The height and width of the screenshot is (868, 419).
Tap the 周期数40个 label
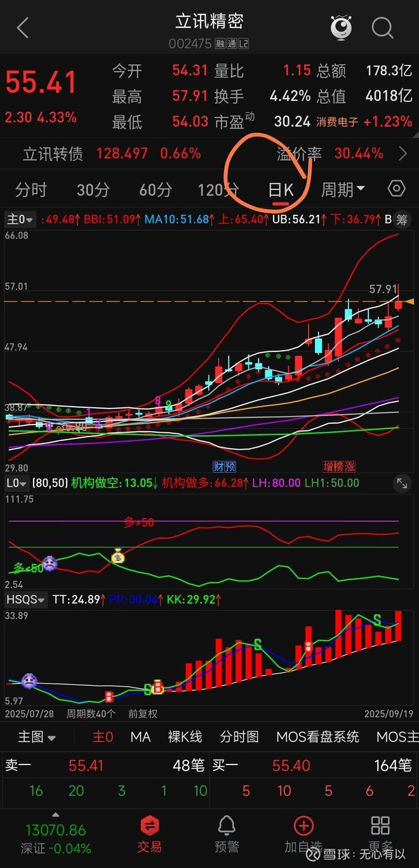(91, 714)
